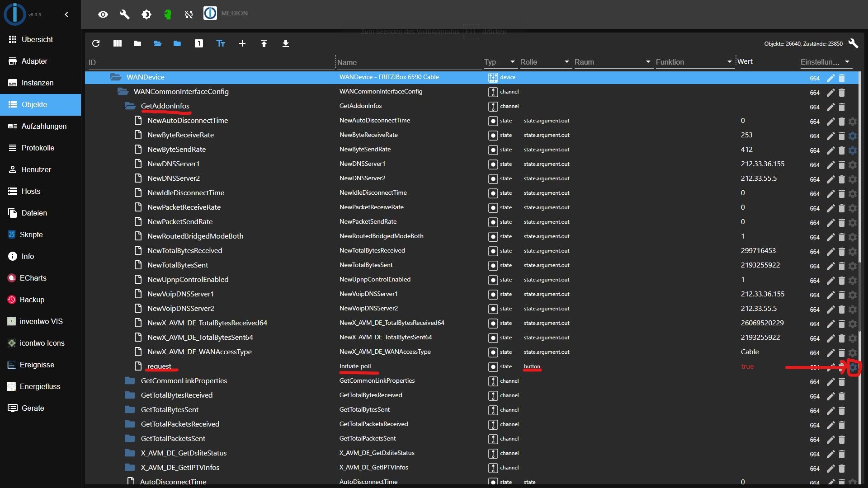Open the Raum filter dropdown
Viewport: 868px width, 488px height.
point(613,62)
